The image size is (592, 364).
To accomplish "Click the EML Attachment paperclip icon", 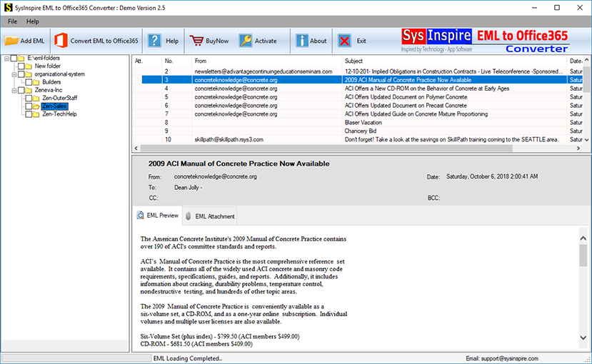I will [x=188, y=216].
